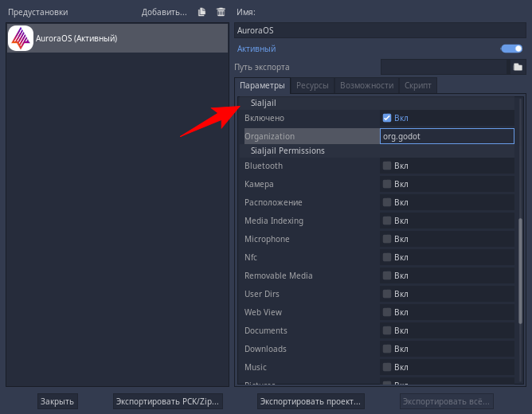Uncheck the Включено checkbox

pos(387,118)
